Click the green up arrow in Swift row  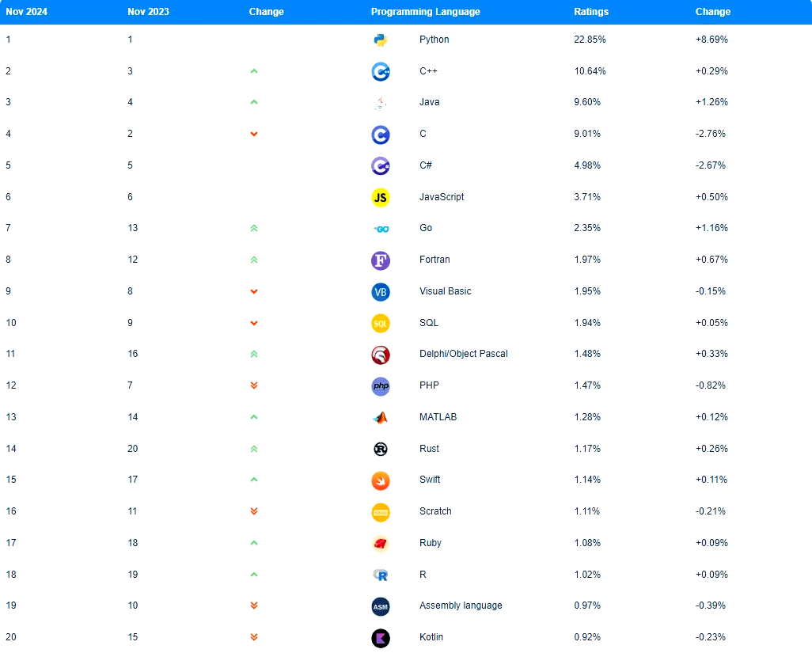(254, 480)
